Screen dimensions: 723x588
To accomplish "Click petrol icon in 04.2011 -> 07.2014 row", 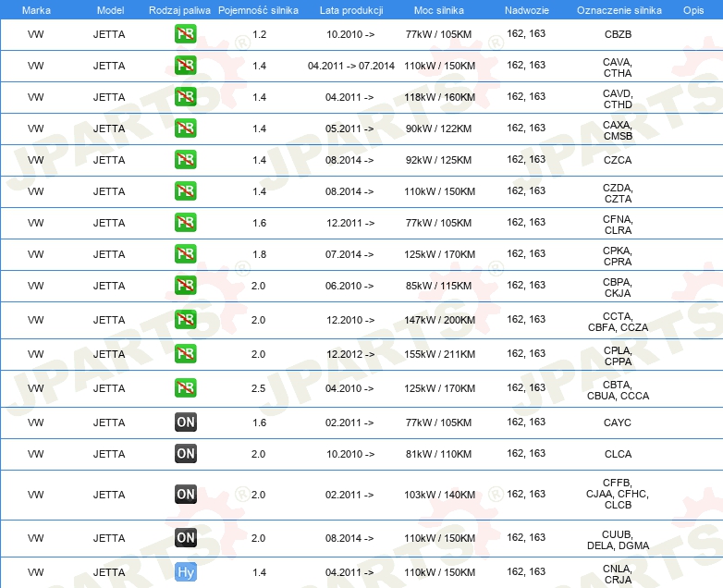I will pyautogui.click(x=185, y=66).
